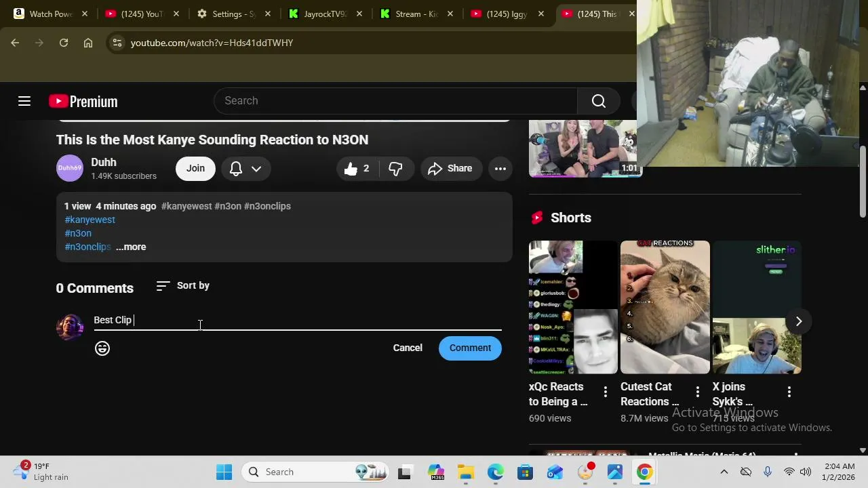868x488 pixels.
Task: Go back in browser
Action: tap(15, 43)
